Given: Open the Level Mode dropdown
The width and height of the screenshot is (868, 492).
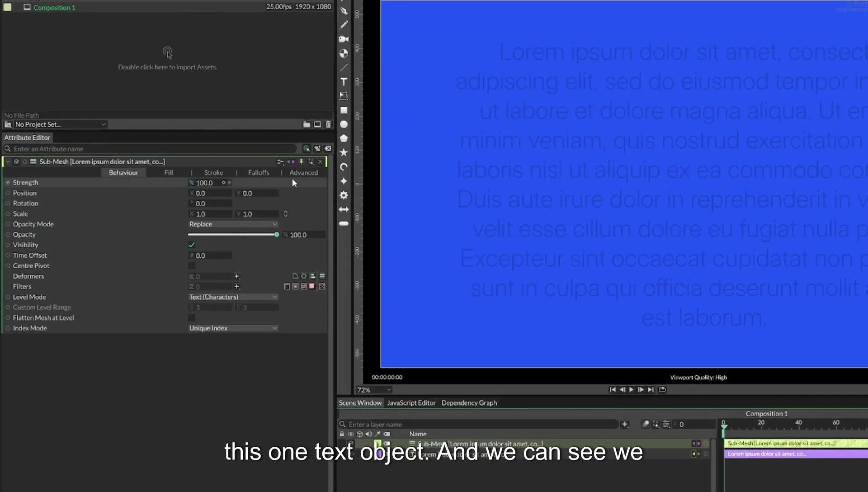Looking at the screenshot, I should 233,297.
